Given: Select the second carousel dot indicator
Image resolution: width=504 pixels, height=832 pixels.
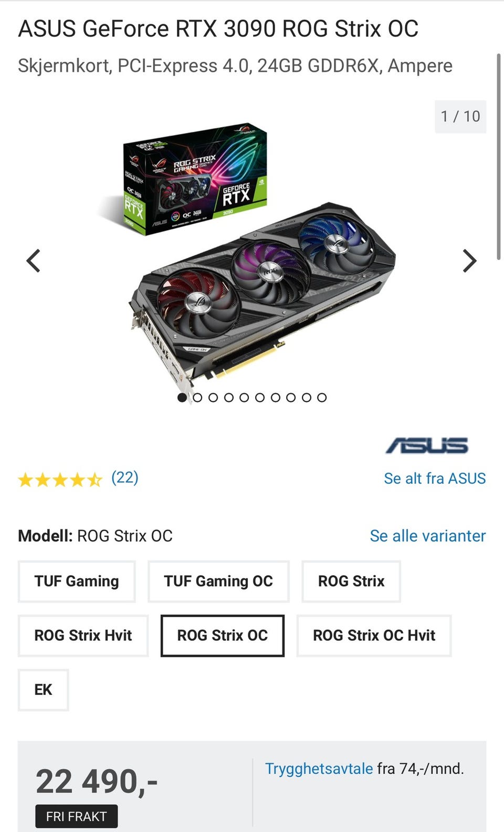Looking at the screenshot, I should [197, 398].
